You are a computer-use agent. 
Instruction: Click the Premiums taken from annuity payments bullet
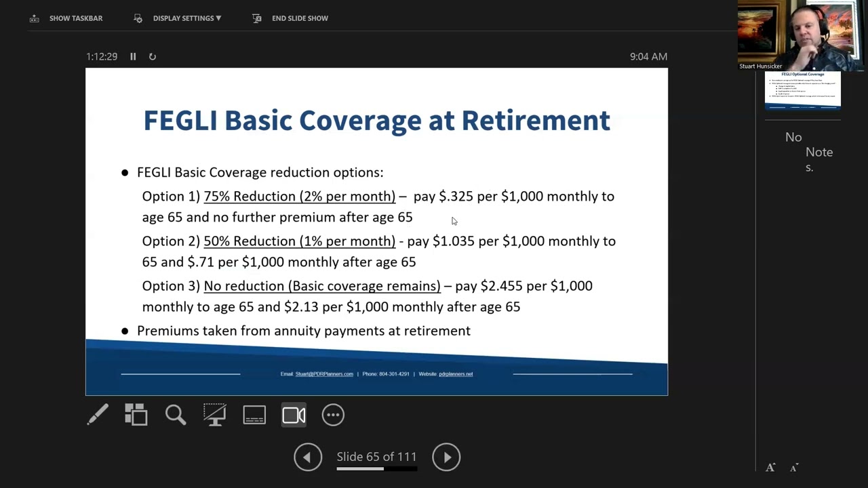click(303, 331)
